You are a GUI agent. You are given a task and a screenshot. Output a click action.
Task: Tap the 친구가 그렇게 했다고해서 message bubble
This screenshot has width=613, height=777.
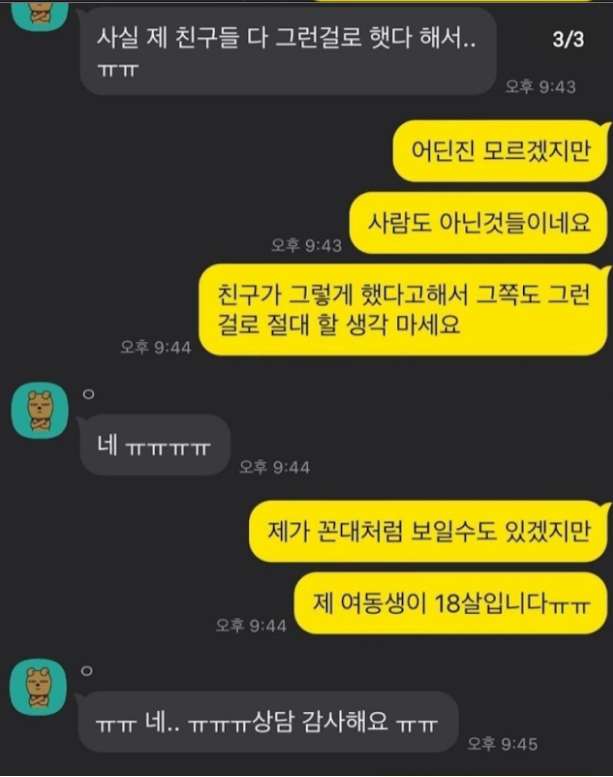point(403,310)
